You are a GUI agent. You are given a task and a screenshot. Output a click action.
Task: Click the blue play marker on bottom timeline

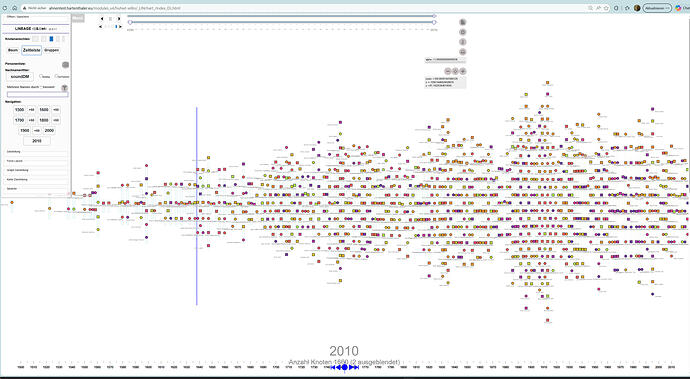[345, 367]
